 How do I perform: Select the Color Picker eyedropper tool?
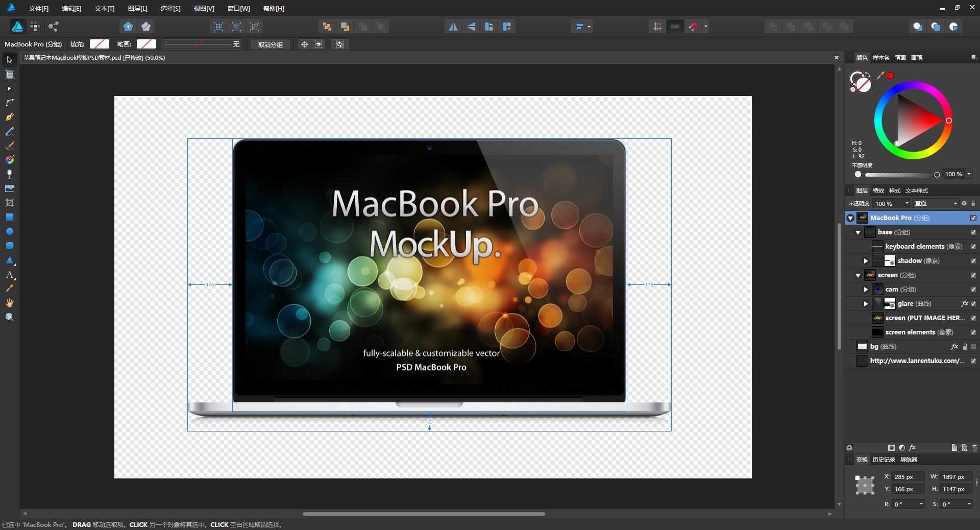(x=9, y=288)
